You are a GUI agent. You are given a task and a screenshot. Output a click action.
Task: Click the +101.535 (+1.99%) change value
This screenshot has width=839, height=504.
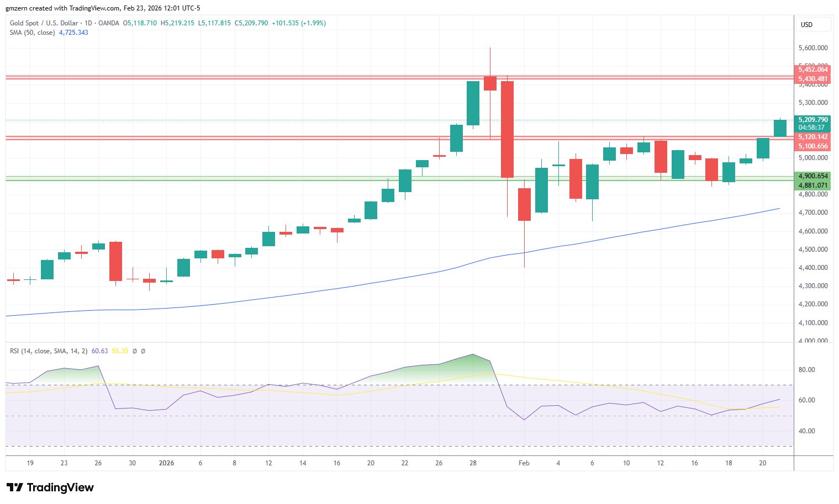point(299,23)
